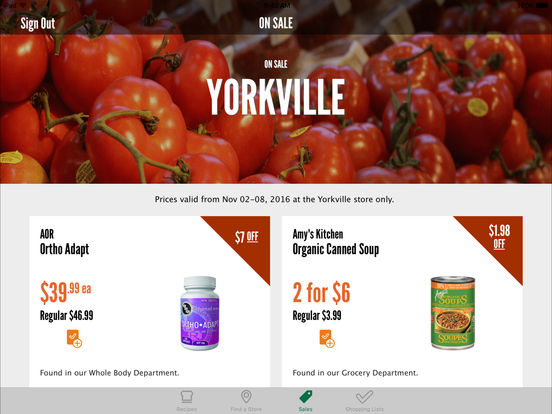This screenshot has width=552, height=414.
Task: Tap the $39.99 ea sale price
Action: [x=65, y=292]
